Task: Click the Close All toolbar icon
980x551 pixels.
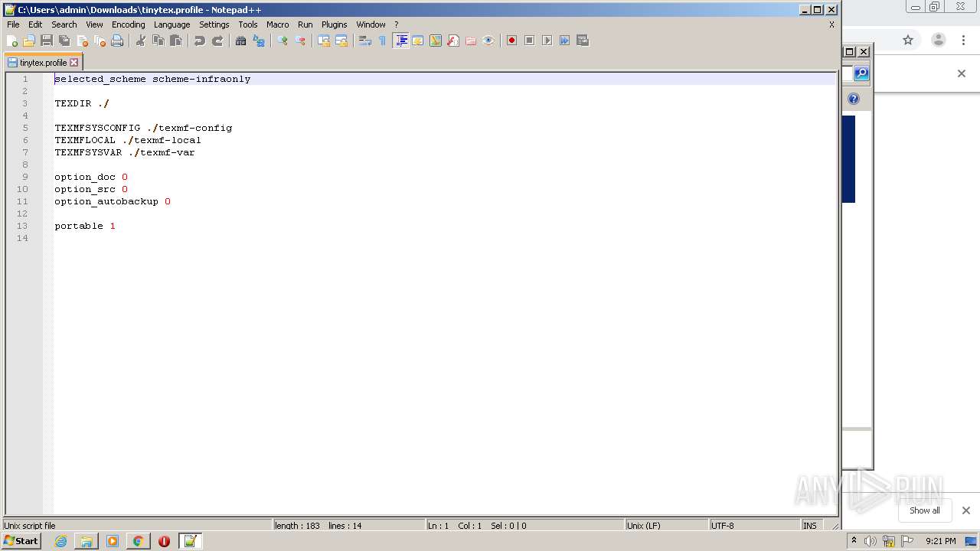Action: (100, 41)
